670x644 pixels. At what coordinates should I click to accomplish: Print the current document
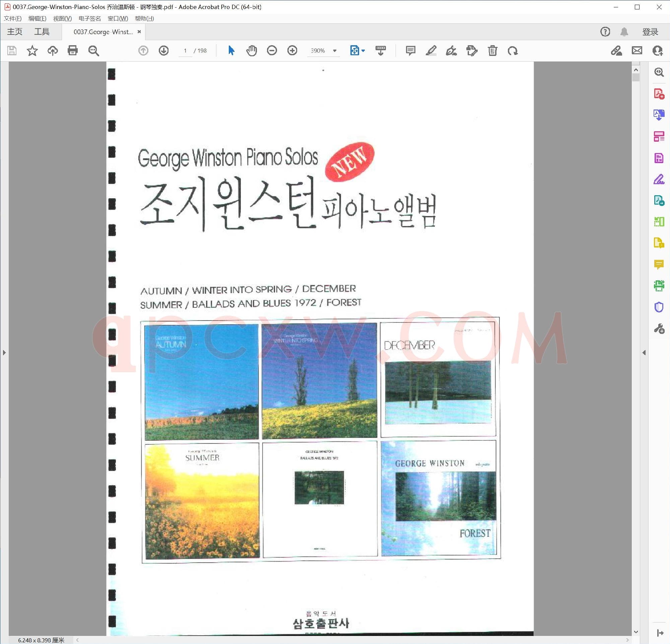pyautogui.click(x=72, y=51)
